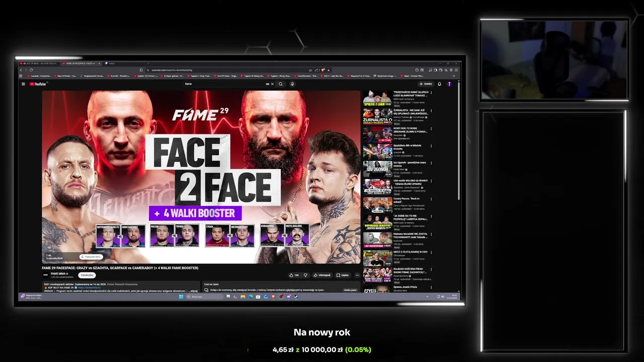Go to the YouTube home logo

tap(38, 84)
